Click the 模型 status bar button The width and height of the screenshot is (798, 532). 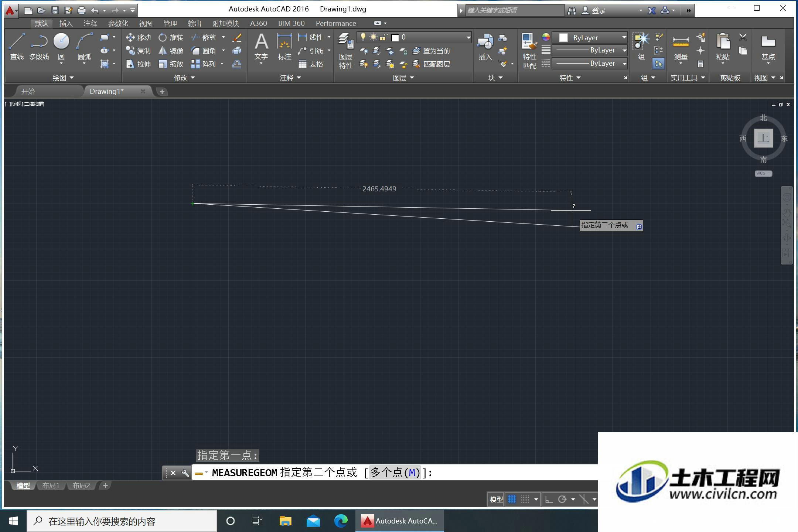[496, 499]
